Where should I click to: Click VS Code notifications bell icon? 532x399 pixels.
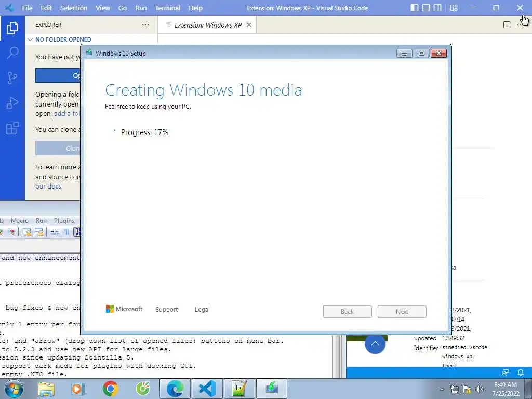point(521,373)
